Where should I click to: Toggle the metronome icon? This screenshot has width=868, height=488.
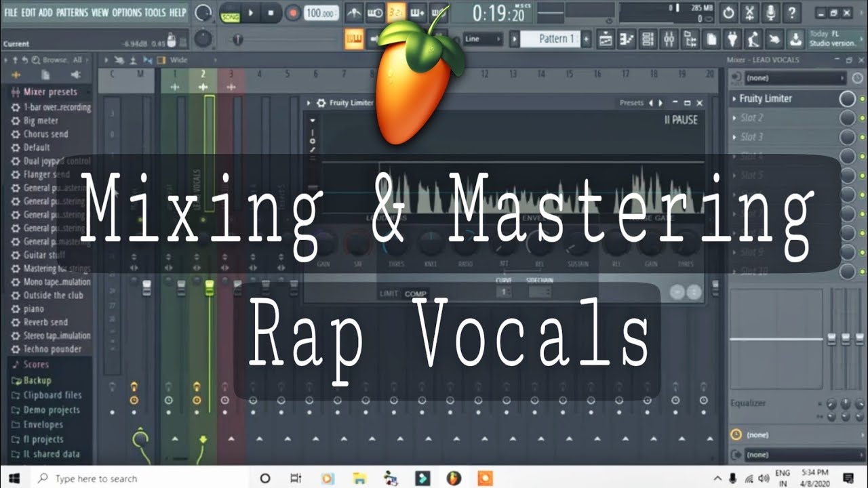pos(353,12)
